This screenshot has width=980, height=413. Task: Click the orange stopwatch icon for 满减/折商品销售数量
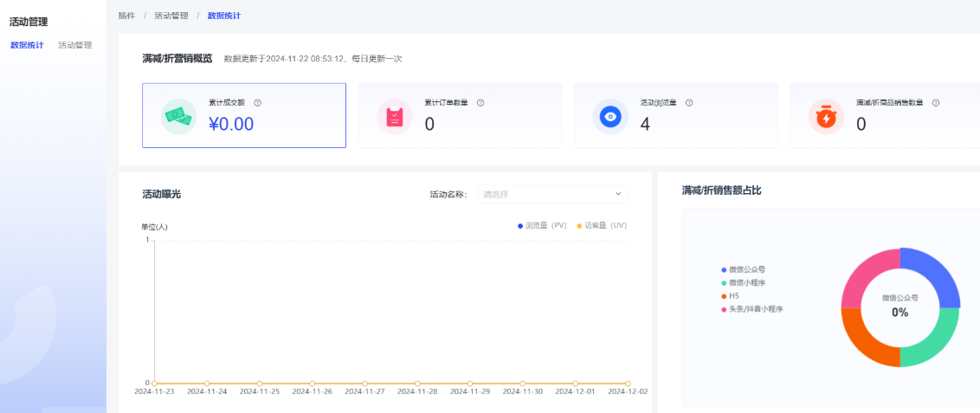tap(826, 116)
